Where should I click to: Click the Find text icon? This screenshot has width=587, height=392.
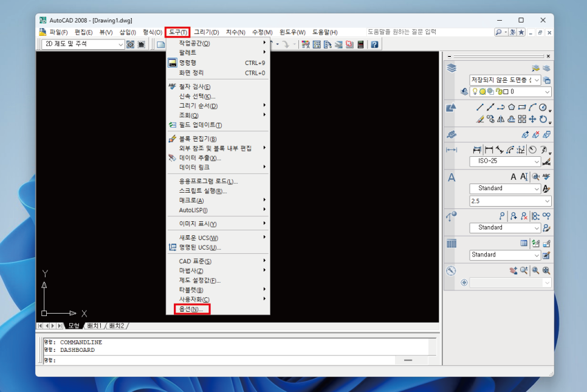point(536,177)
